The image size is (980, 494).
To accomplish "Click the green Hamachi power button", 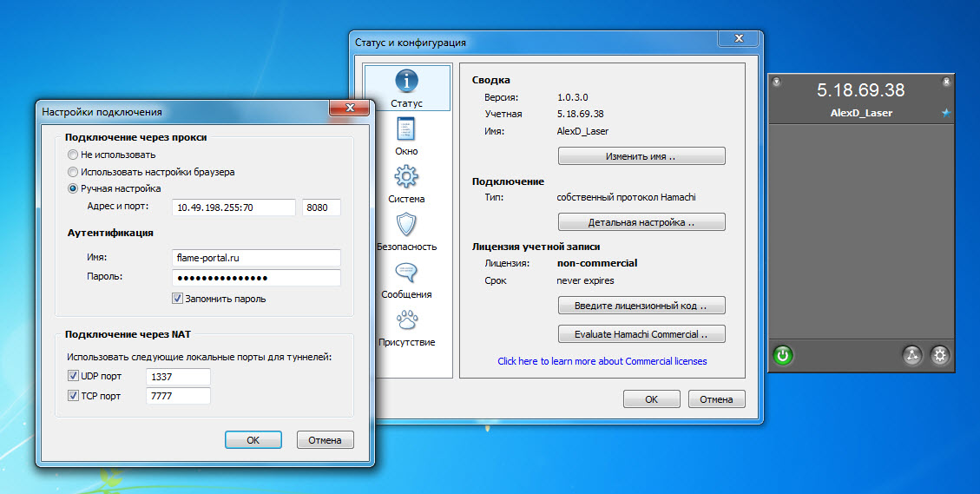I will [782, 356].
